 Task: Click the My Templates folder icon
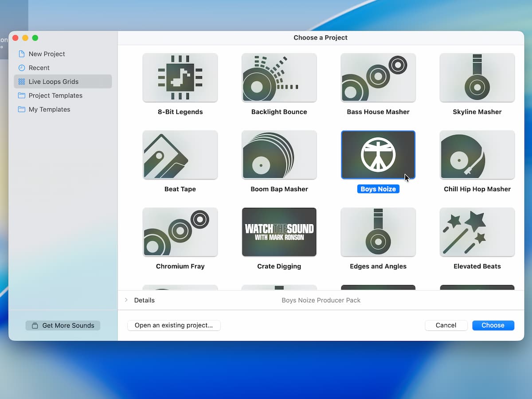22,109
